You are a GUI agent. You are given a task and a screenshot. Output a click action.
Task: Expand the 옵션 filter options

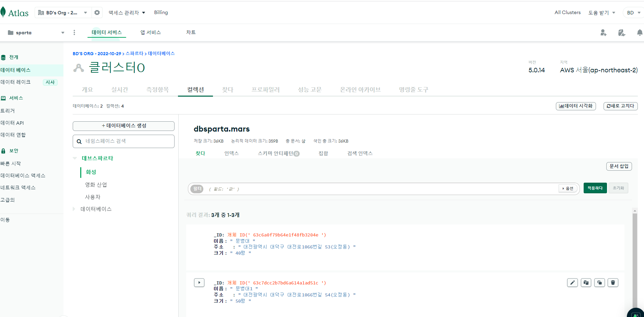tap(568, 188)
